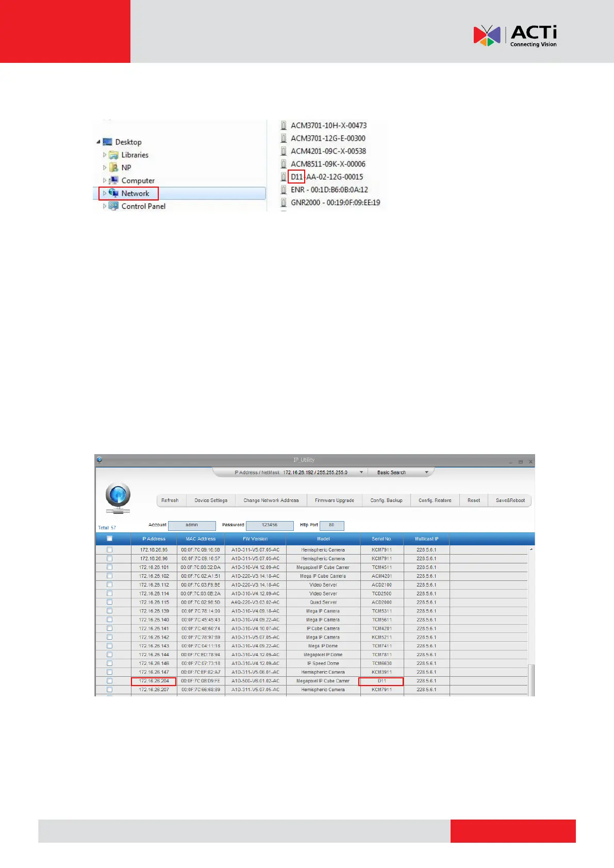Click Firmware Upgrade
Image resolution: width=614 pixels, height=868 pixels.
(x=335, y=500)
